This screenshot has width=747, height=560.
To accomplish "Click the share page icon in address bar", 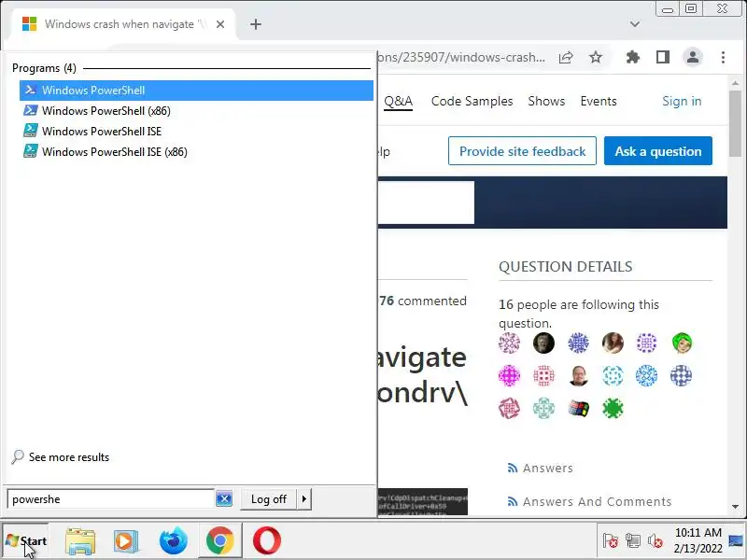I will [566, 58].
